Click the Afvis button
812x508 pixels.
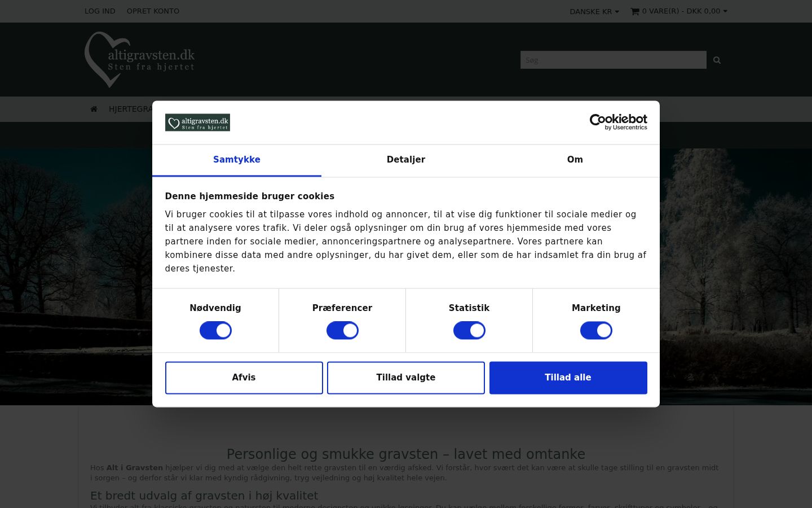244,378
